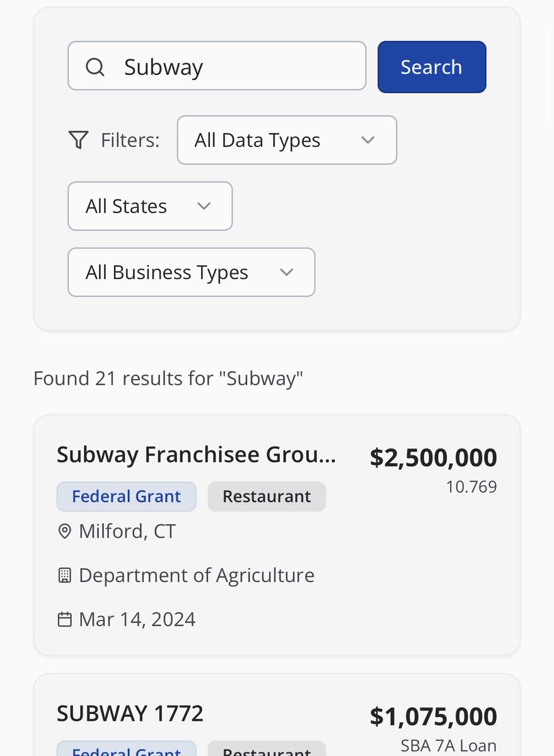Click the Mar 14, 2024 date text

137,619
